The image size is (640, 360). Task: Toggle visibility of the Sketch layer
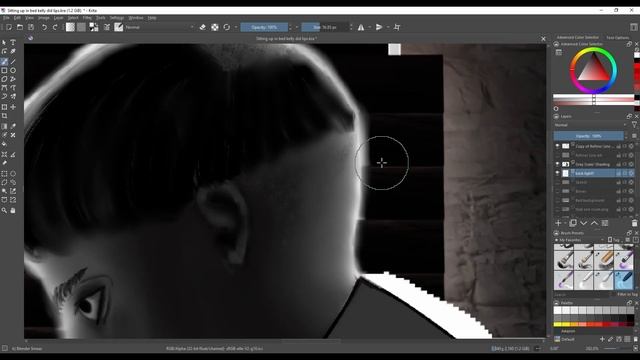tap(557, 182)
